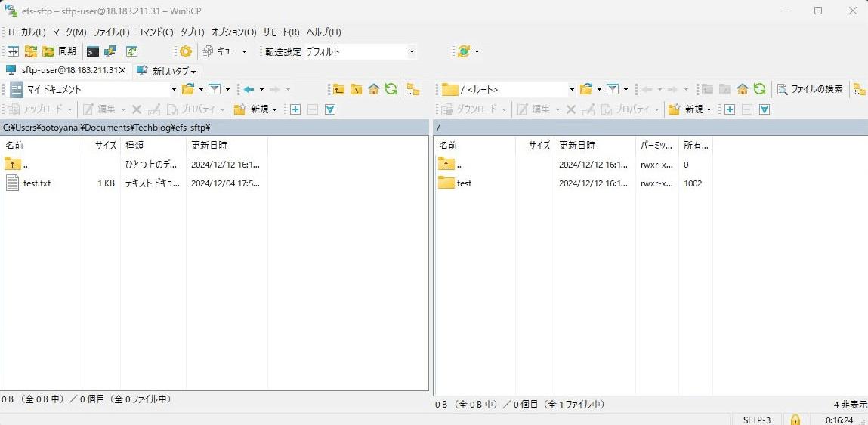Click the ファイルの検索 button

(811, 89)
